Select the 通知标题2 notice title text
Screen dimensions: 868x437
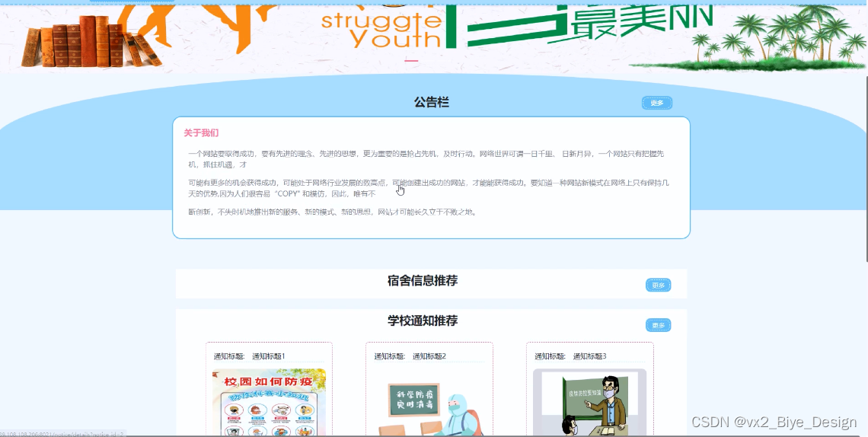click(429, 356)
